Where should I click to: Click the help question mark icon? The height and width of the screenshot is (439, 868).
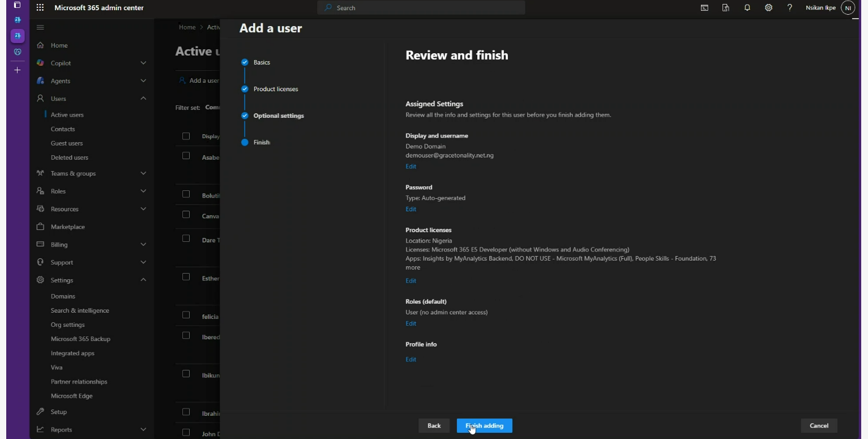click(x=789, y=8)
